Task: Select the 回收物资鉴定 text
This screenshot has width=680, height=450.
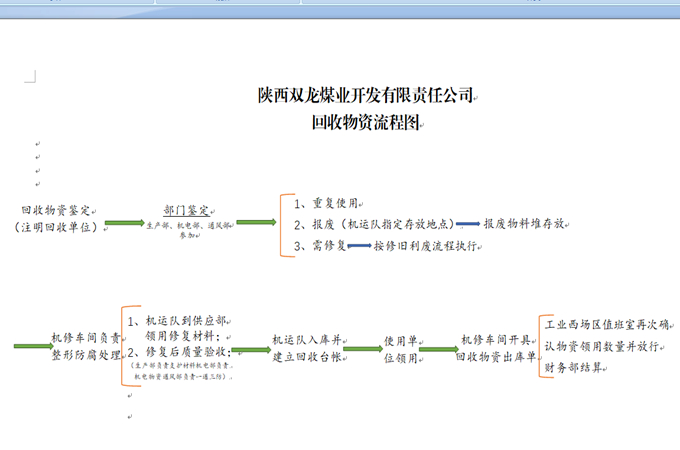Action: (x=56, y=210)
